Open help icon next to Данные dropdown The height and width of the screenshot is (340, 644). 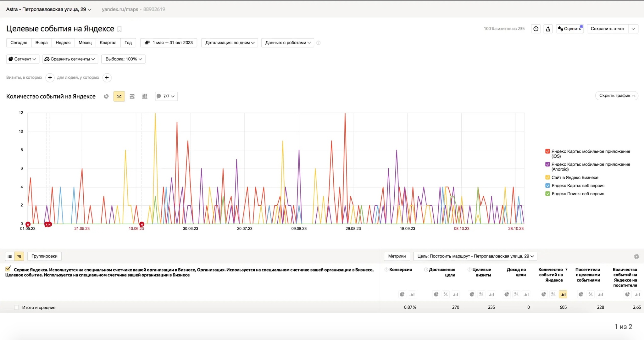point(318,43)
